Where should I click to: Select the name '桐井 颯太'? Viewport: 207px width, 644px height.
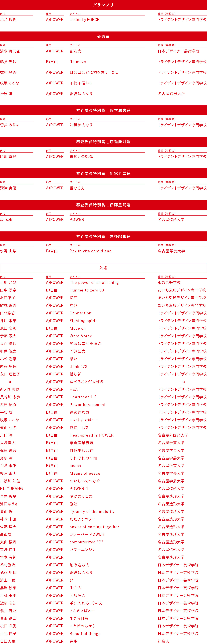[x=8, y=351]
